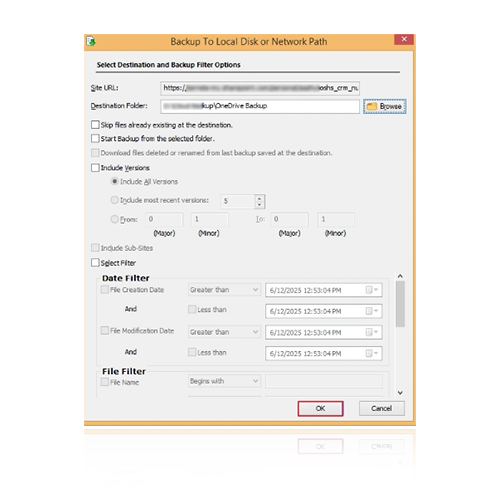Click the File Creation Date greater-than datetime text
500x500 pixels.
point(305,290)
